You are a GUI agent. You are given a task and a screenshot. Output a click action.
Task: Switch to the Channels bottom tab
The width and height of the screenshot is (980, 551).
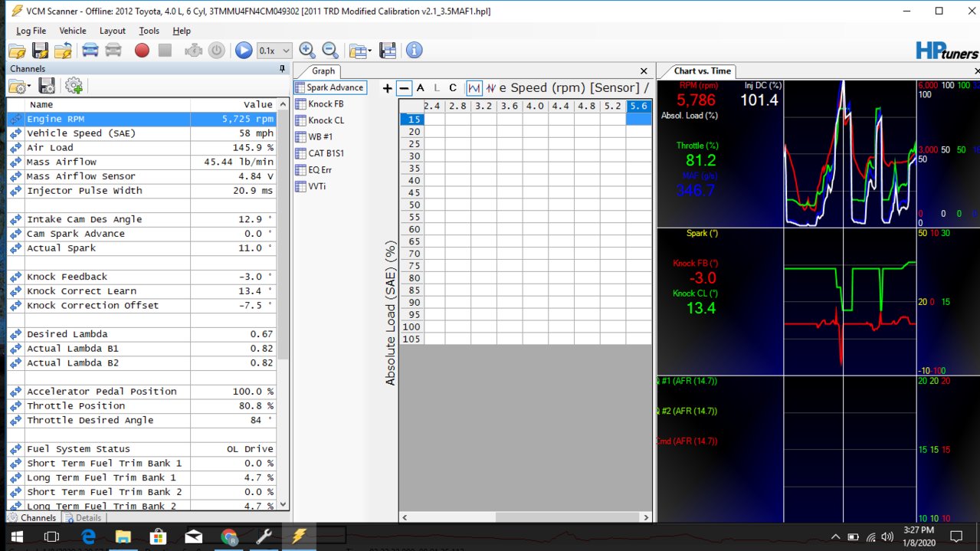[31, 518]
